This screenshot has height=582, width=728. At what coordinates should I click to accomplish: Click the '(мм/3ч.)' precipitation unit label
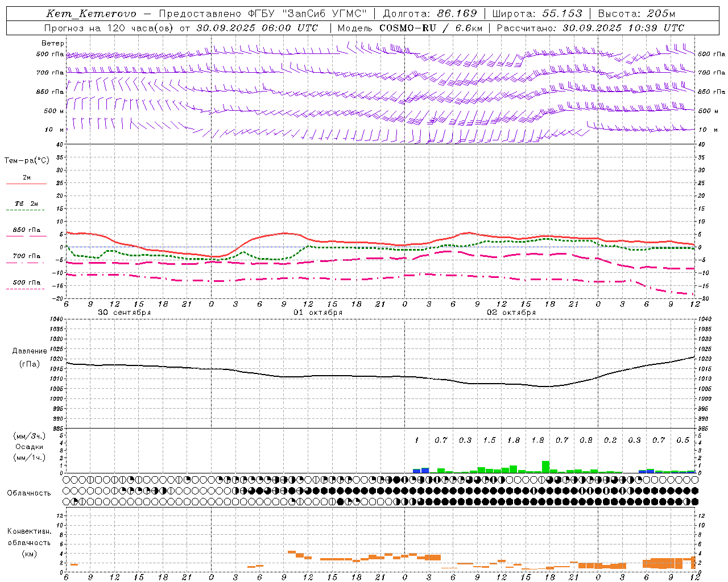(x=30, y=436)
